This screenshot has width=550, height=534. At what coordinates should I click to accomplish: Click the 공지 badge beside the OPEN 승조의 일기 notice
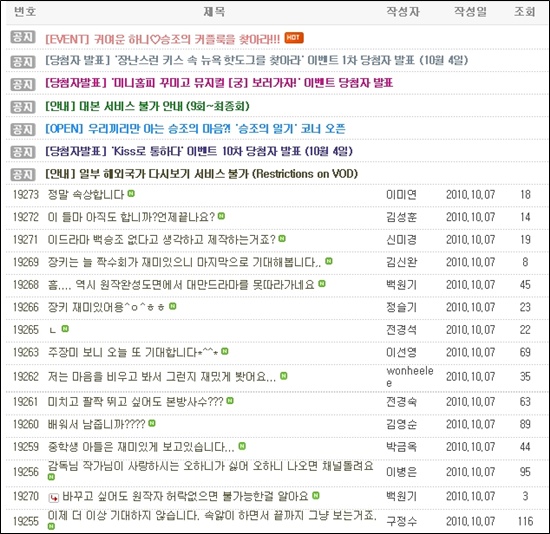(23, 129)
